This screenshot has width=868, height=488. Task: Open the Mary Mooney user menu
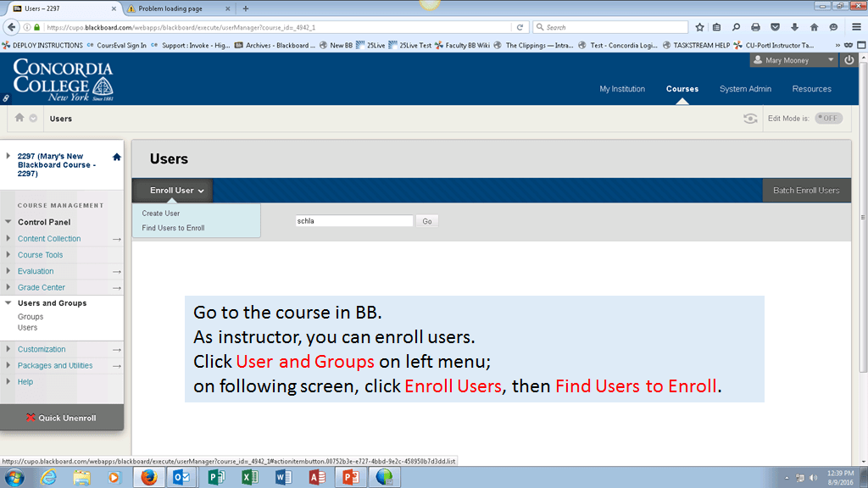click(793, 60)
